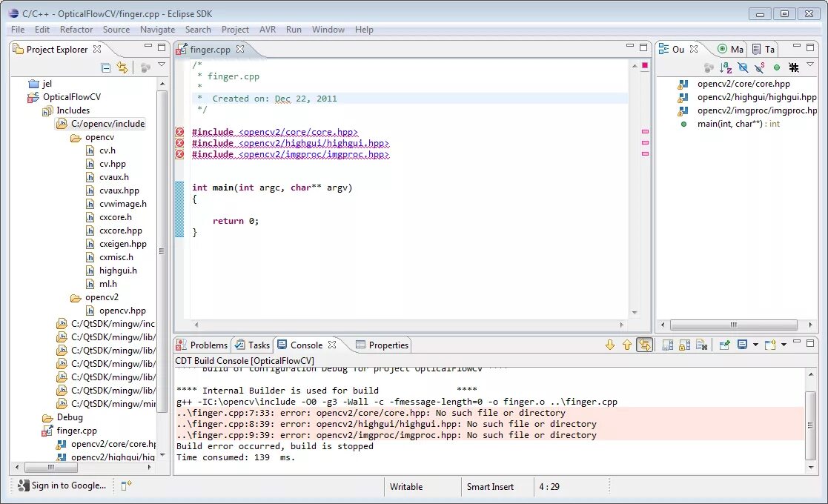This screenshot has height=504, width=828.
Task: Toggle Scroll Lock in Console
Action: click(x=684, y=345)
